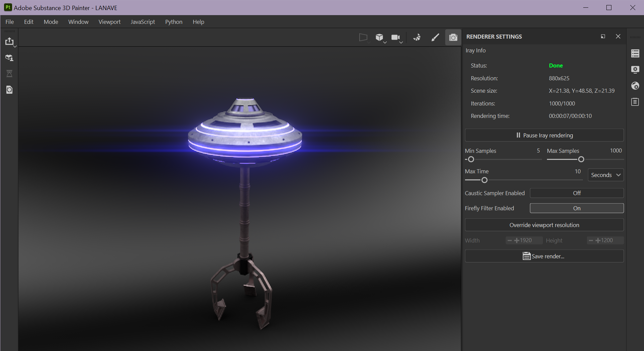Screen dimensions: 644x351
Task: Click the cube-with-person asset icon in left sidebar
Action: [9, 58]
